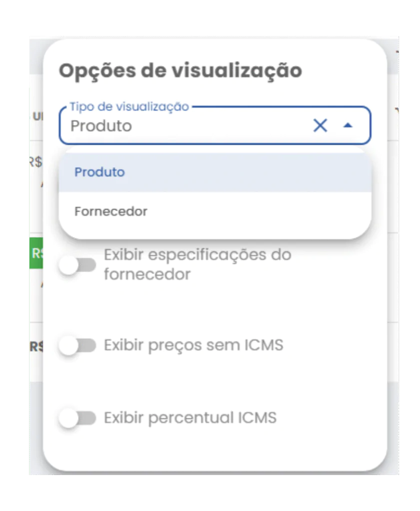Toggle Exibir especificações do fornecedor switch
The image size is (420, 511).
point(77,265)
